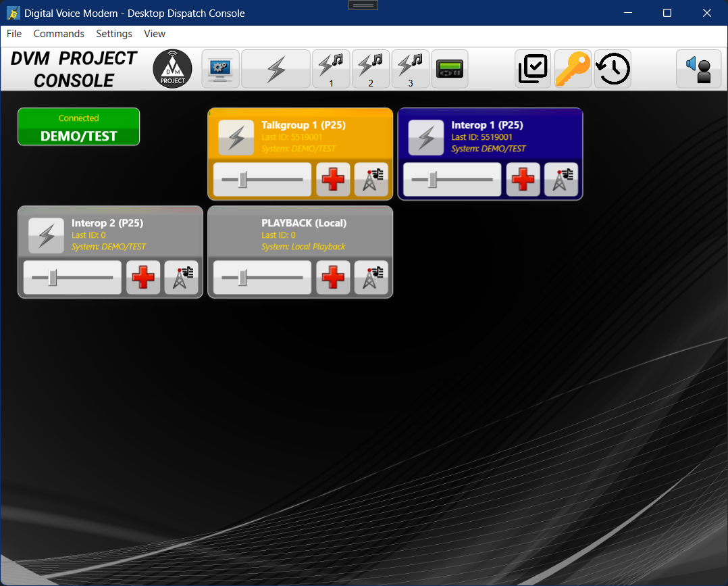Open the encryption key icon

[573, 69]
